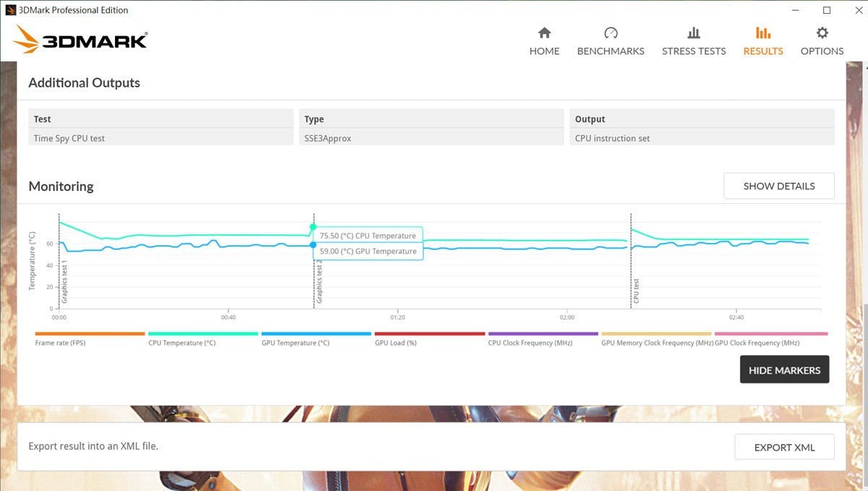Click the GPU Temperature data point dot
Screen dimensions: 868x491
[x=313, y=245]
